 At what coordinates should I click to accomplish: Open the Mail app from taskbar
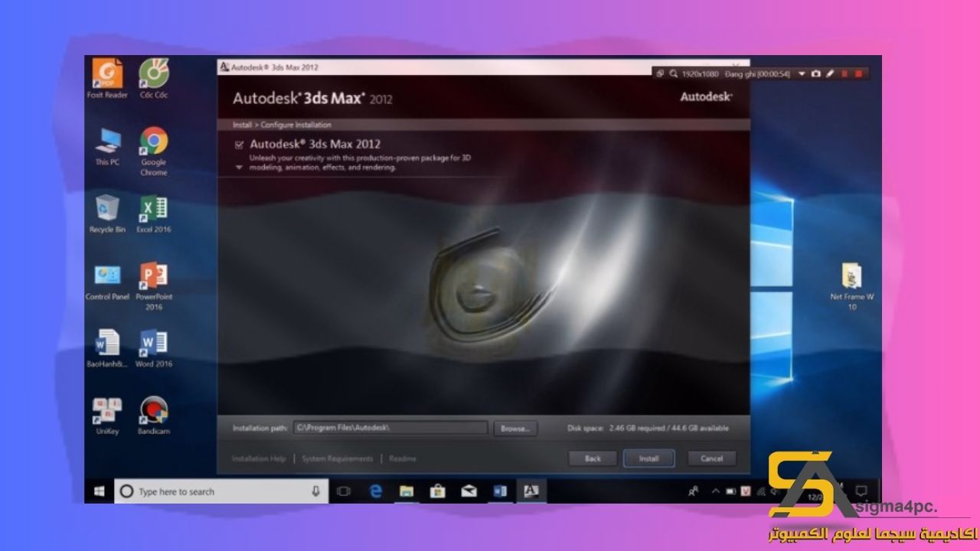tap(469, 491)
